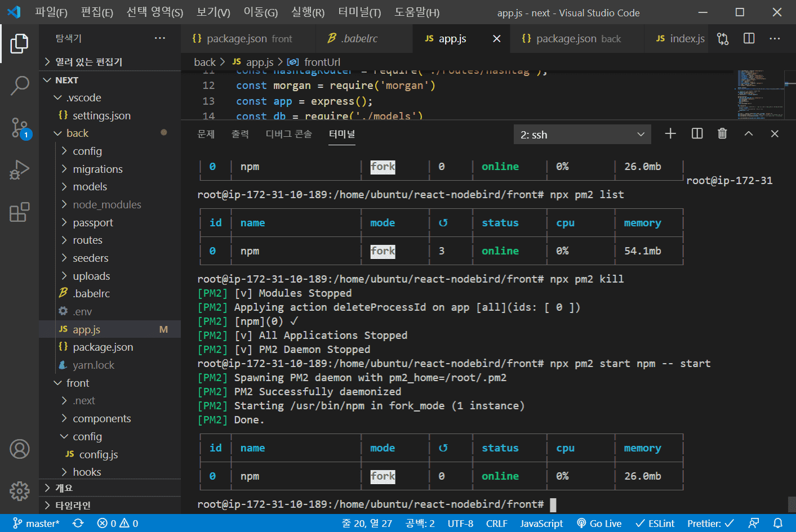The height and width of the screenshot is (532, 796).
Task: Expand the migrations folder
Action: 97,169
